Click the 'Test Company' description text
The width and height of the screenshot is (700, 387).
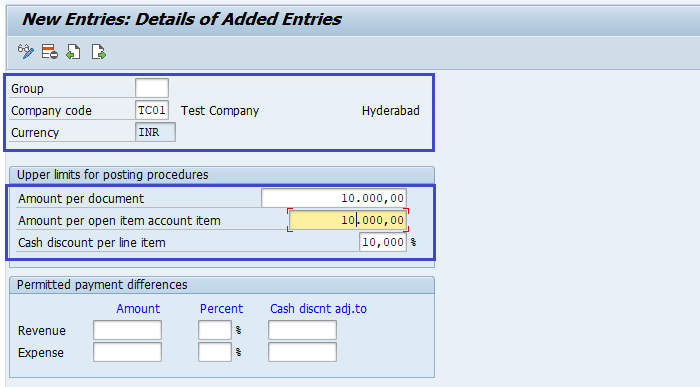[220, 111]
